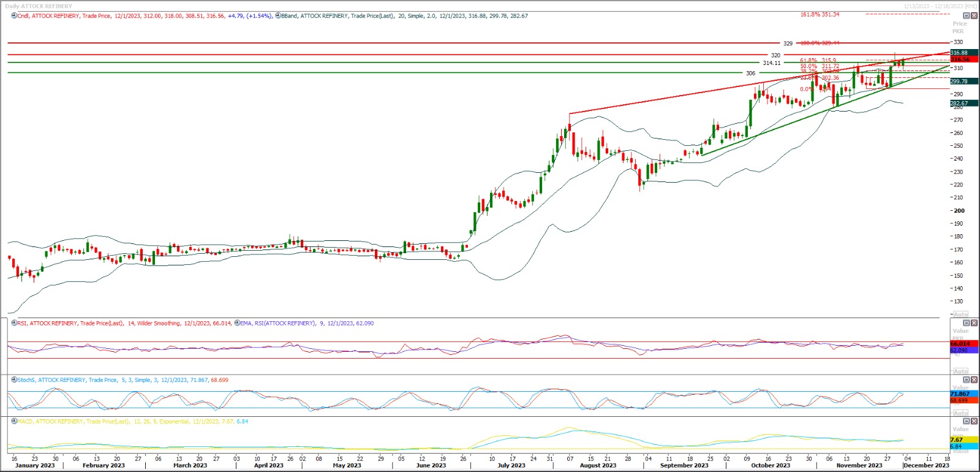This screenshot has width=980, height=472.
Task: Click the clock icon before EMA, RSI legend
Action: coord(237,323)
